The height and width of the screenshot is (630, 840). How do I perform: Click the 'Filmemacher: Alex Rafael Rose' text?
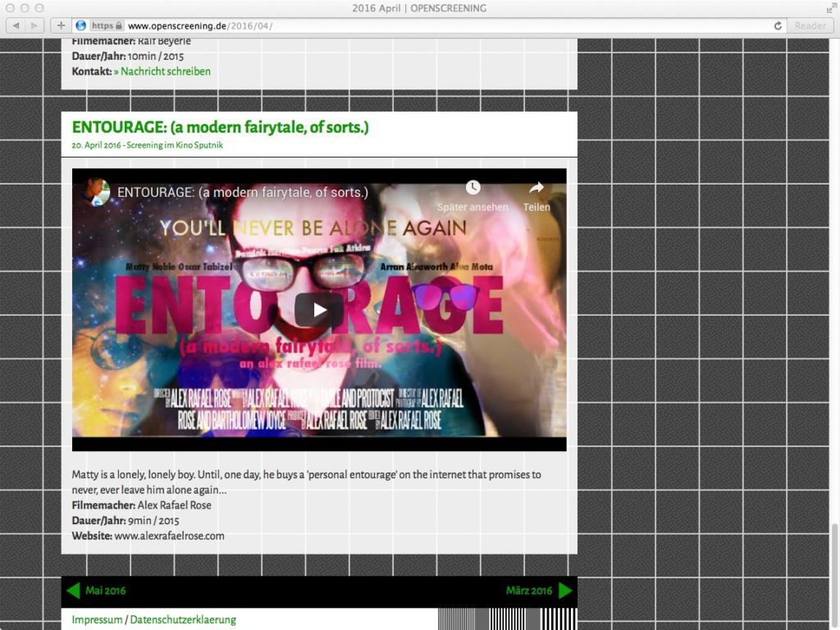(x=141, y=505)
